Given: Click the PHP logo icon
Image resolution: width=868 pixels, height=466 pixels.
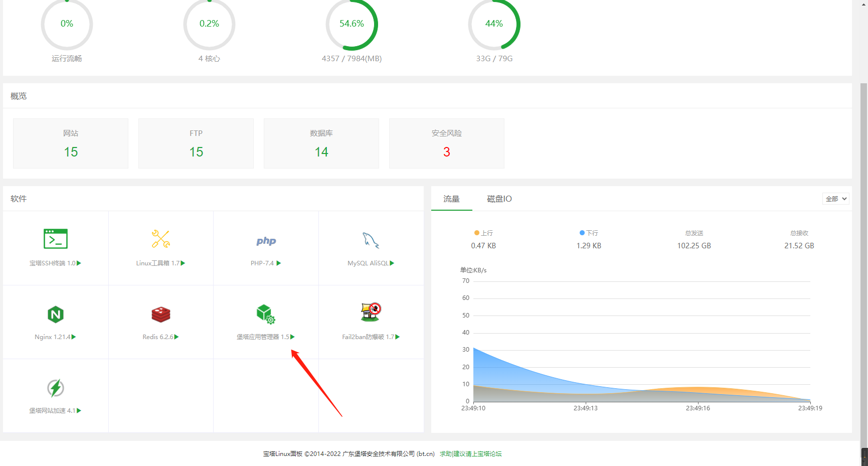Looking at the screenshot, I should (x=266, y=241).
